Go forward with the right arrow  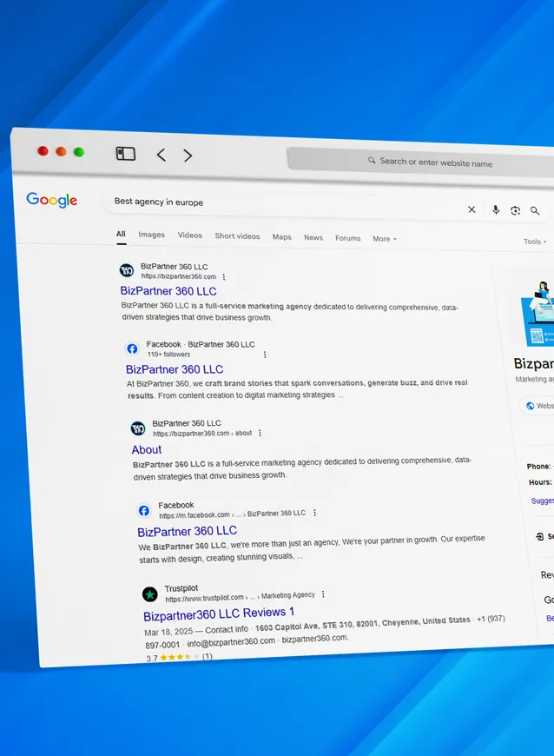[188, 156]
